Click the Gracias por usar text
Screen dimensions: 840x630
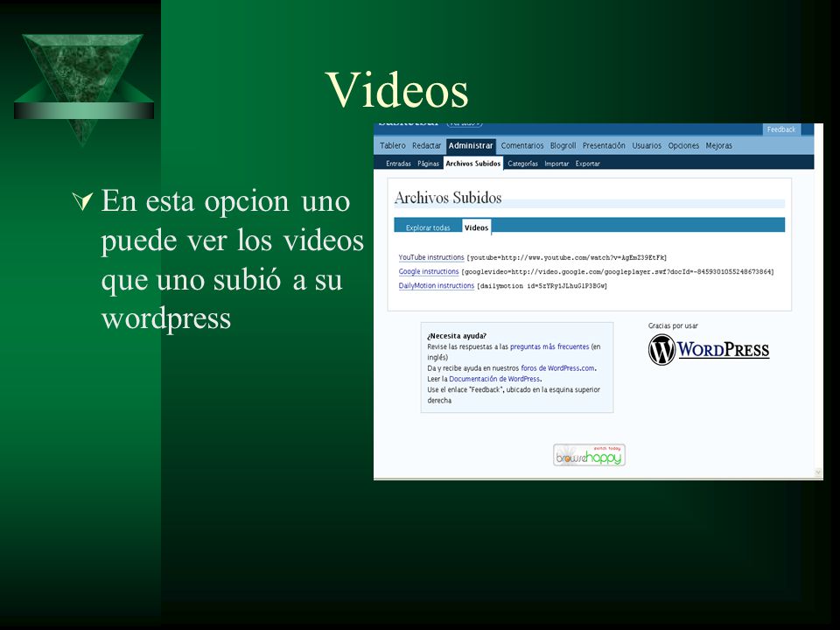point(673,325)
